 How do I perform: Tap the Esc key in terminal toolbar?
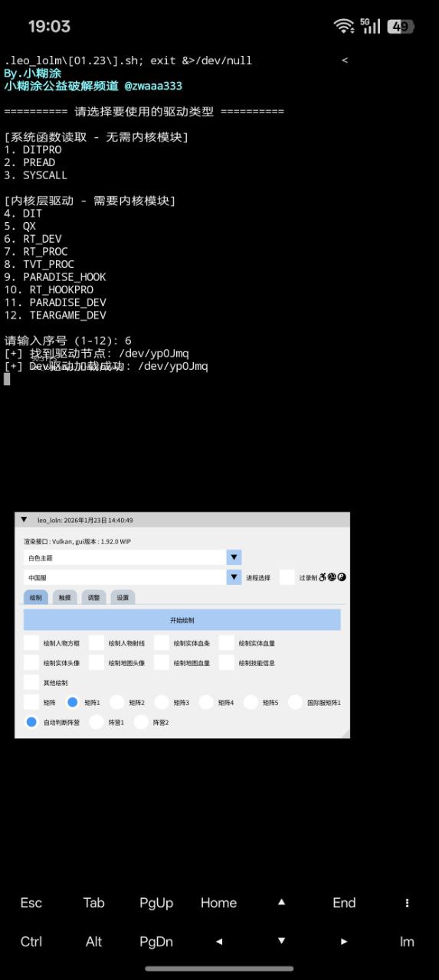point(31,903)
